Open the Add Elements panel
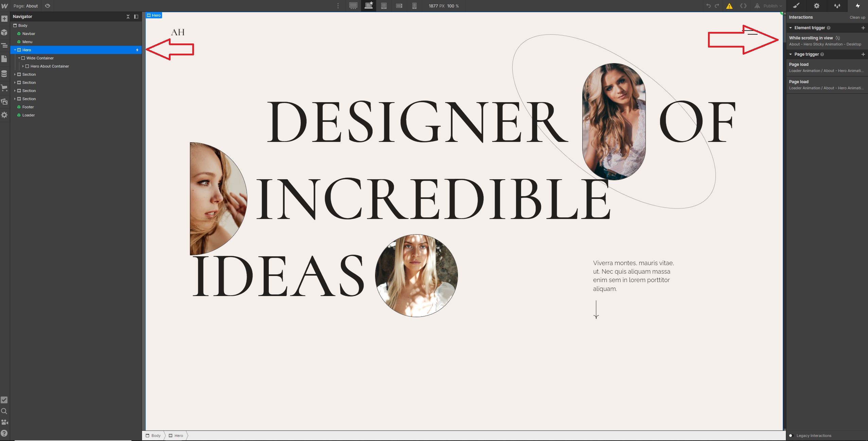The width and height of the screenshot is (868, 441). pyautogui.click(x=4, y=19)
